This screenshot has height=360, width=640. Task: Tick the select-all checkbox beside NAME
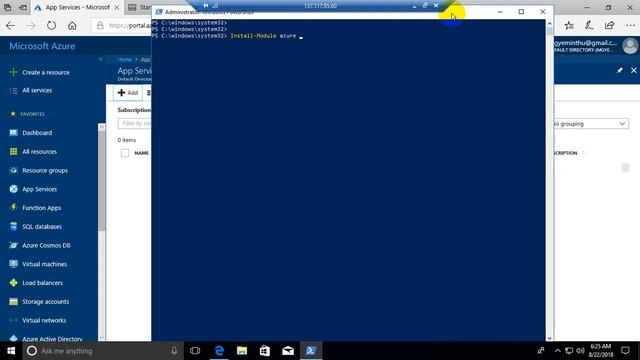(125, 153)
